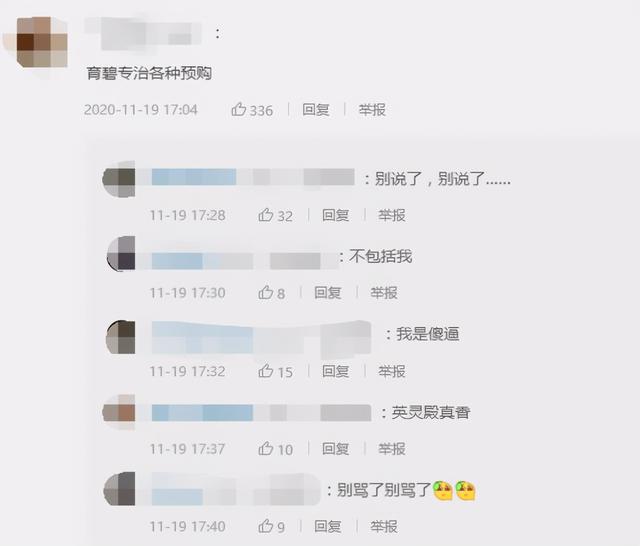Open avatar of the '英灵殿真香' replier
This screenshot has height=546, width=640.
click(x=119, y=412)
